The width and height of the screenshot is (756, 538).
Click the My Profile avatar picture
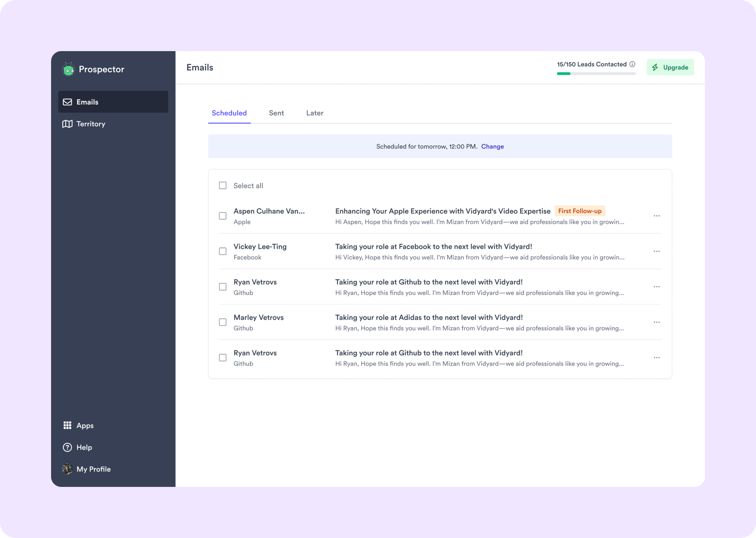tap(67, 469)
